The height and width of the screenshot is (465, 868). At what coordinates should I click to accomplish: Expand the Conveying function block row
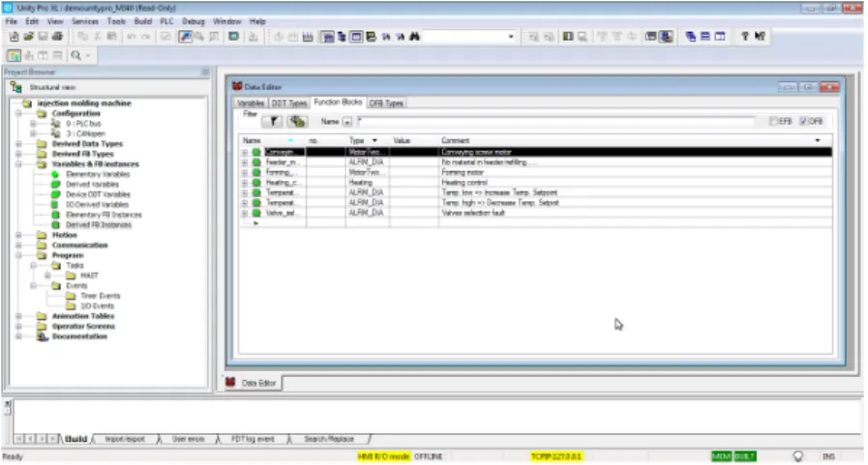coord(245,152)
